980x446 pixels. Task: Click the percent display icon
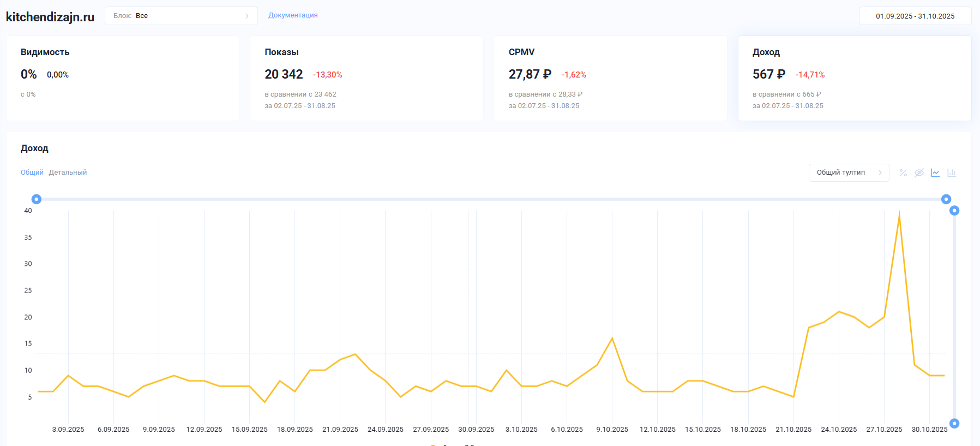click(x=903, y=173)
